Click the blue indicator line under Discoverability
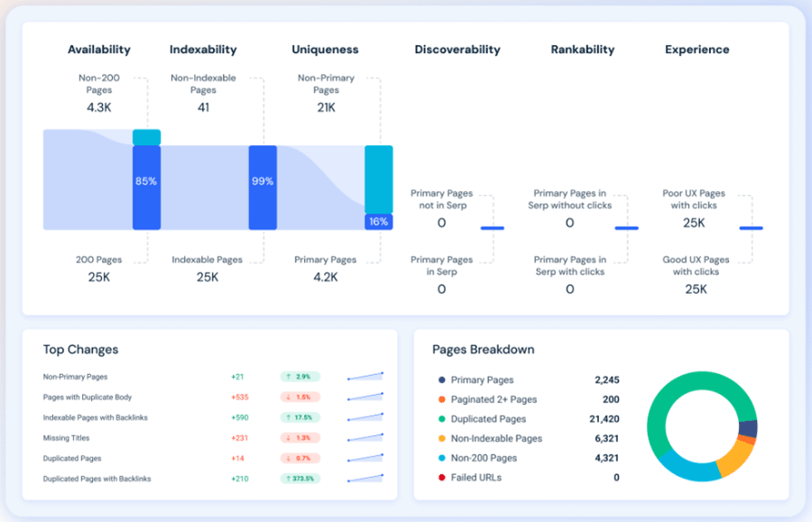812x522 pixels. click(492, 228)
